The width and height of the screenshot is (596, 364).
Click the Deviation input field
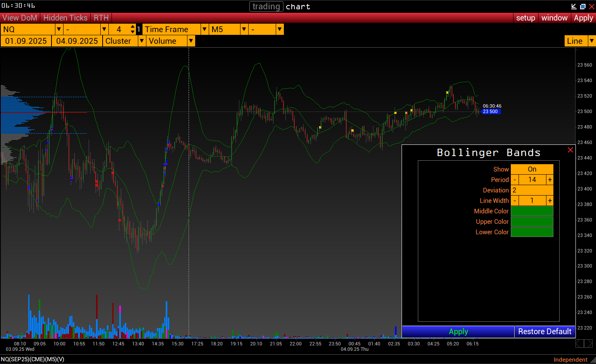coord(532,190)
